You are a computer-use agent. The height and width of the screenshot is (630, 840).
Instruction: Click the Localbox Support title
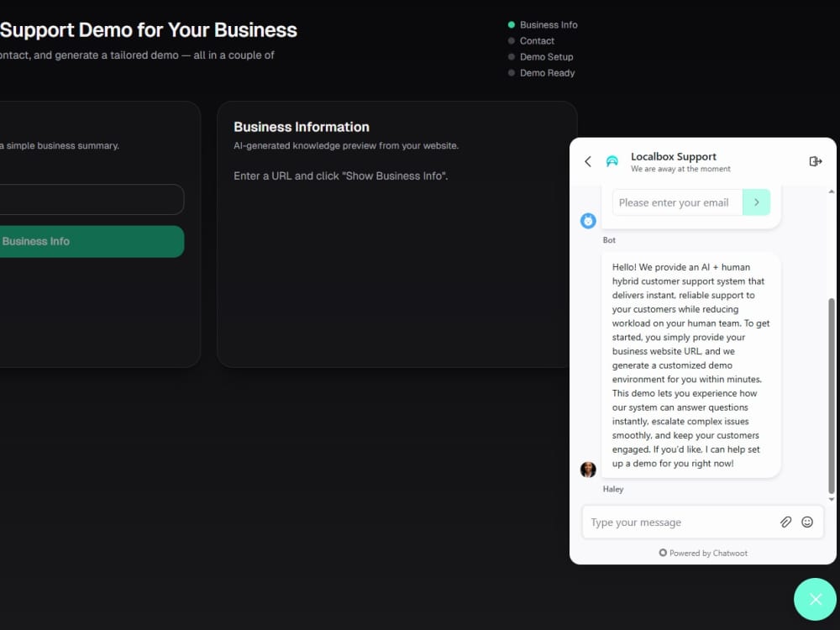click(x=674, y=156)
